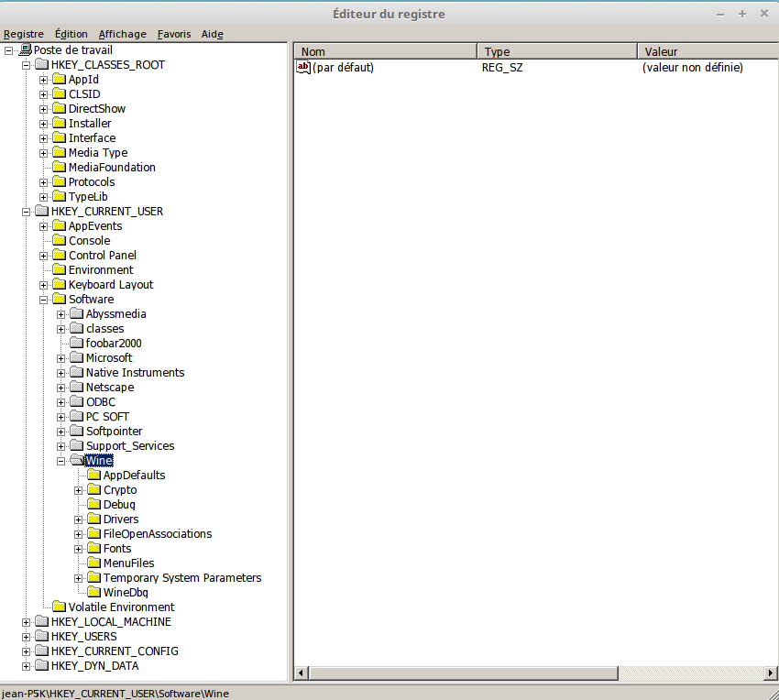Click the horizontal scrollbar left arrow
The width and height of the screenshot is (779, 700).
[301, 673]
